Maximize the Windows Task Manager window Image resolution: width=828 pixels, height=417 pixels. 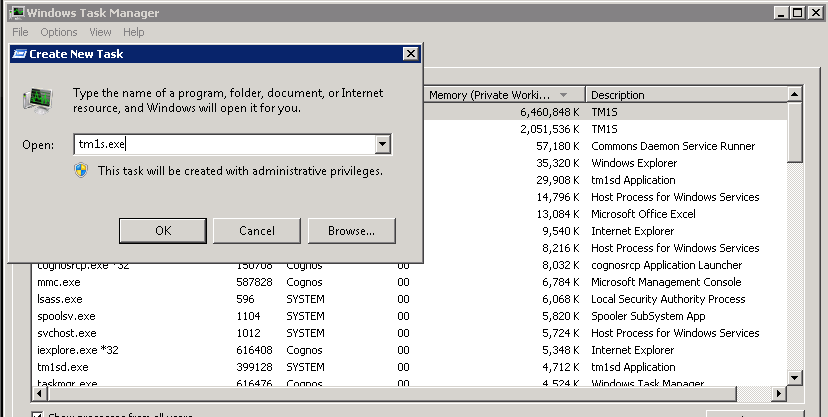coord(798,13)
